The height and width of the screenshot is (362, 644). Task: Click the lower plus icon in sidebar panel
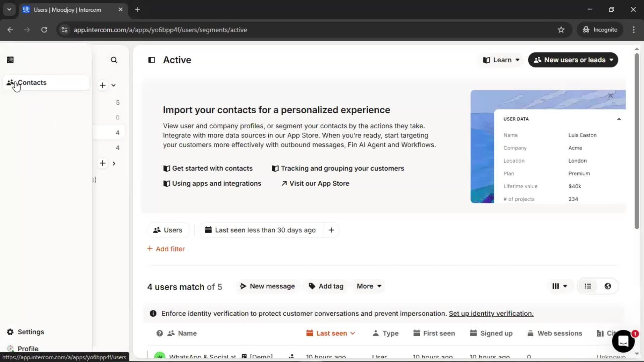103,163
